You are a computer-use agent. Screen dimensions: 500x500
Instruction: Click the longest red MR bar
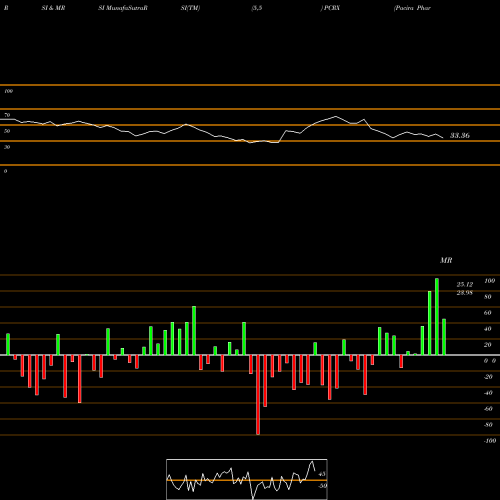point(258,395)
